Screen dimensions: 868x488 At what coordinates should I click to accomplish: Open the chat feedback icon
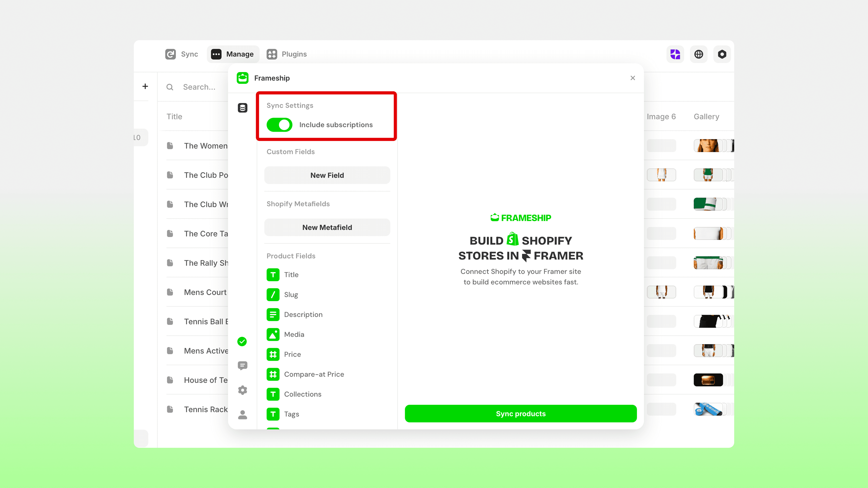242,365
